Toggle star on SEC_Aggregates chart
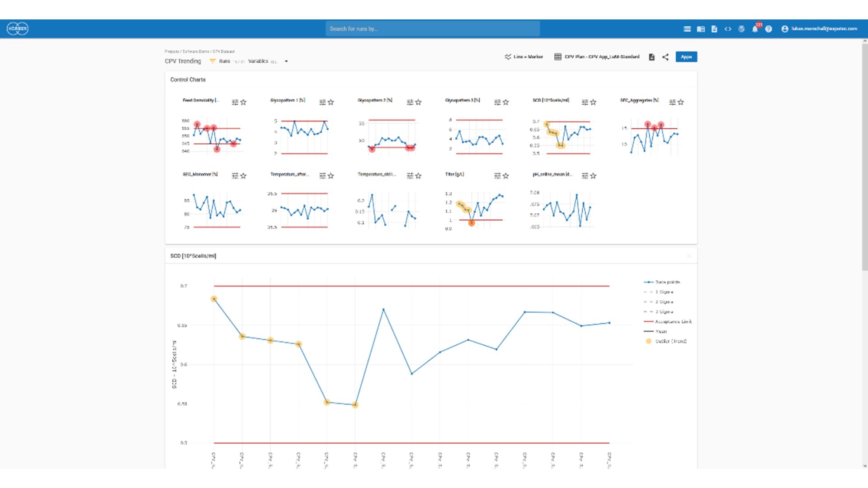The image size is (868, 488). 681,103
